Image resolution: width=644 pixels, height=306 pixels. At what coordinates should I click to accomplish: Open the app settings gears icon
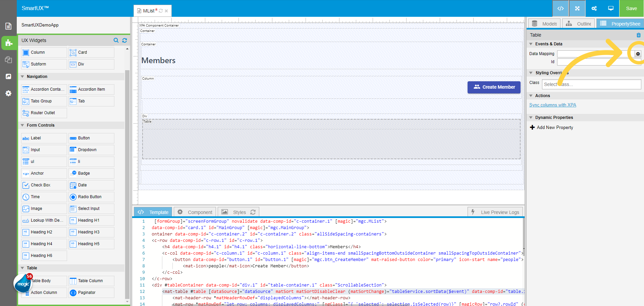[594, 8]
